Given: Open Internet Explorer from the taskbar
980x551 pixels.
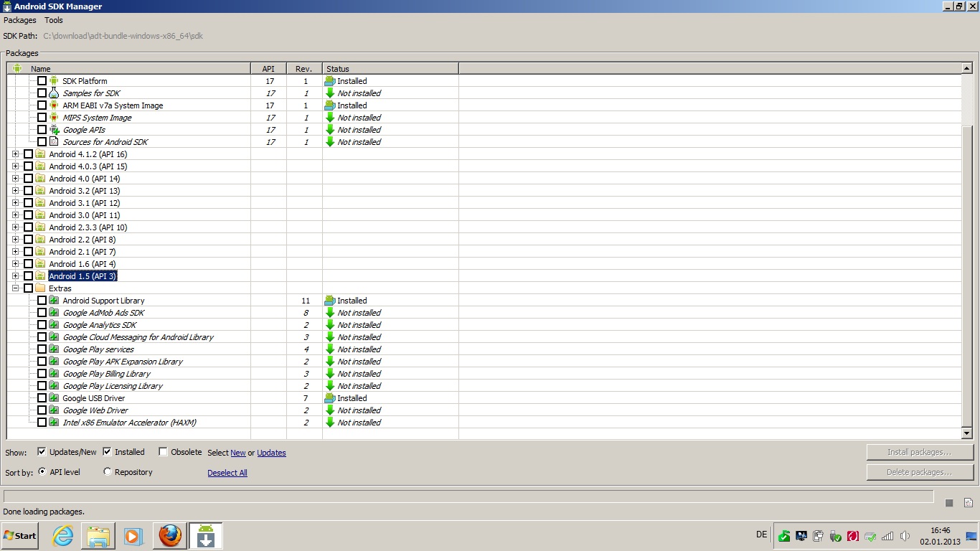Looking at the screenshot, I should tap(63, 536).
